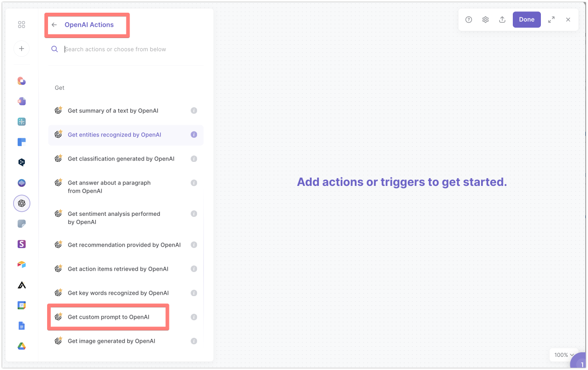The width and height of the screenshot is (588, 370).
Task: Click the numbered badge at bottom right corner
Action: [x=582, y=363]
